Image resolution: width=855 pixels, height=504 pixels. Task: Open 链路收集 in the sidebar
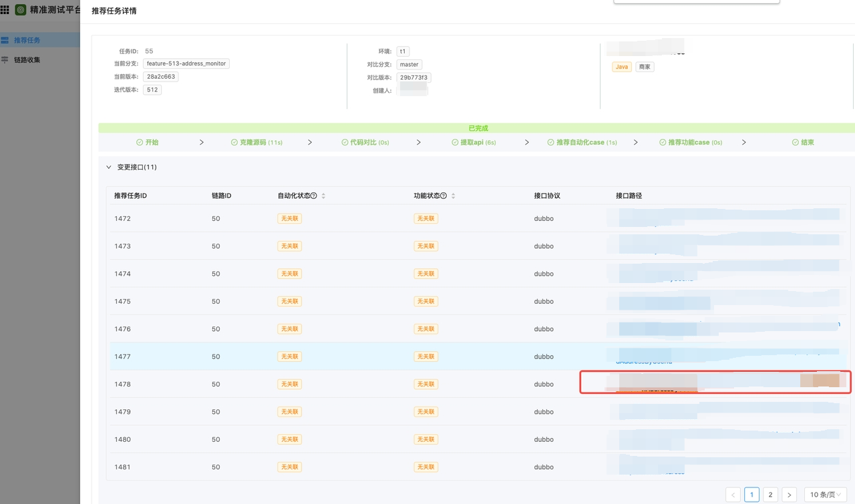[40, 59]
